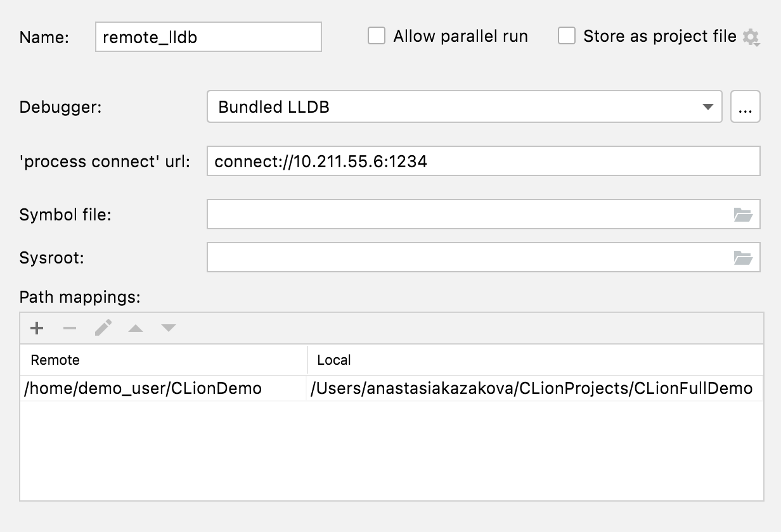
Task: Click inside the Sysroot text field
Action: (x=466, y=258)
